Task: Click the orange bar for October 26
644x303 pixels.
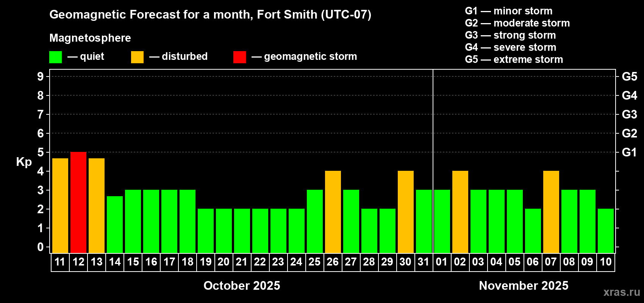Action: (333, 212)
